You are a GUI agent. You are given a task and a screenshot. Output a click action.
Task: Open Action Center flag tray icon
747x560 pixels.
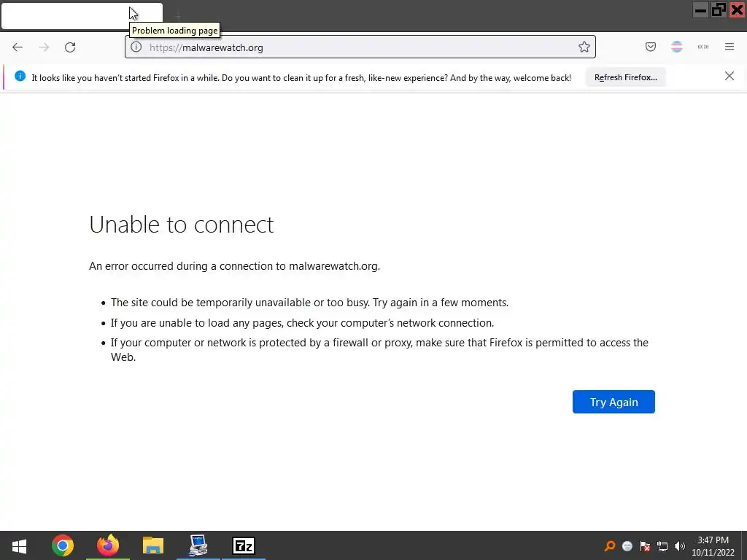(x=645, y=546)
